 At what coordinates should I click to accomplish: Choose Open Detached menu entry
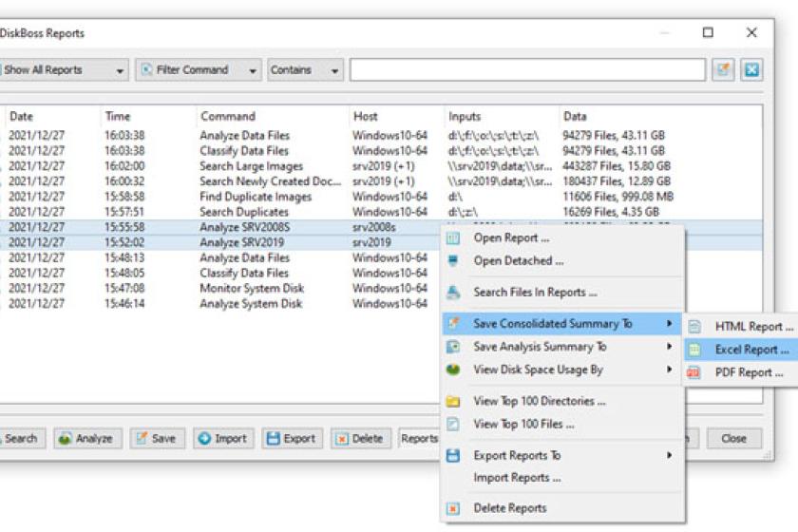click(562, 260)
